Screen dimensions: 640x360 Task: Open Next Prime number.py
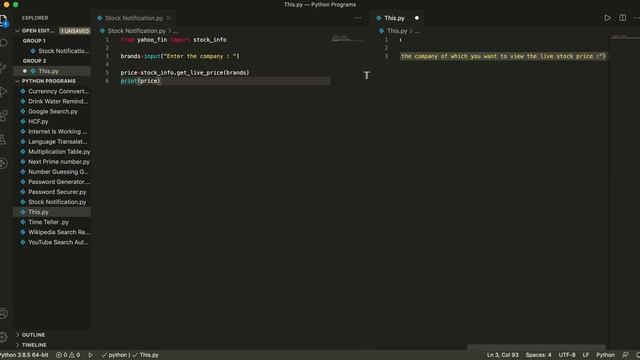[59, 162]
